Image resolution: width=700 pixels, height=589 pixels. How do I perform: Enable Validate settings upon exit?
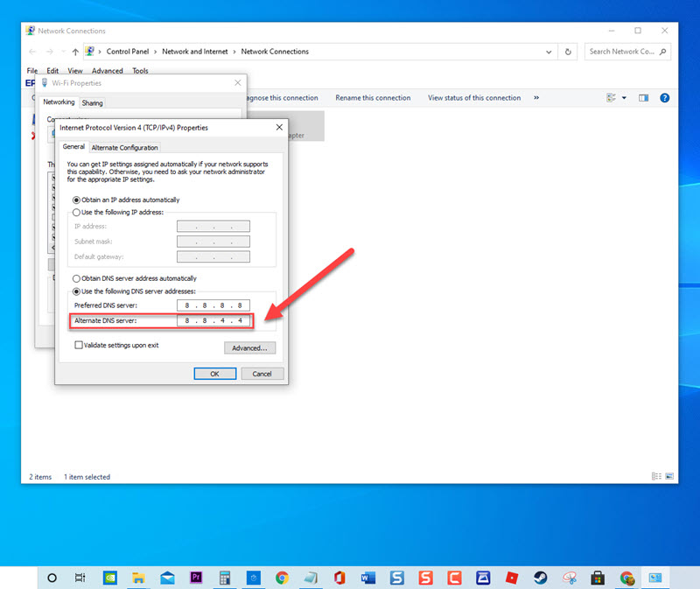[x=79, y=345]
